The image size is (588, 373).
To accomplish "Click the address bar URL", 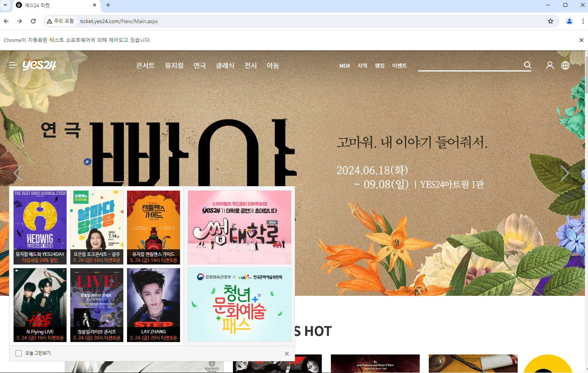I will [x=119, y=21].
